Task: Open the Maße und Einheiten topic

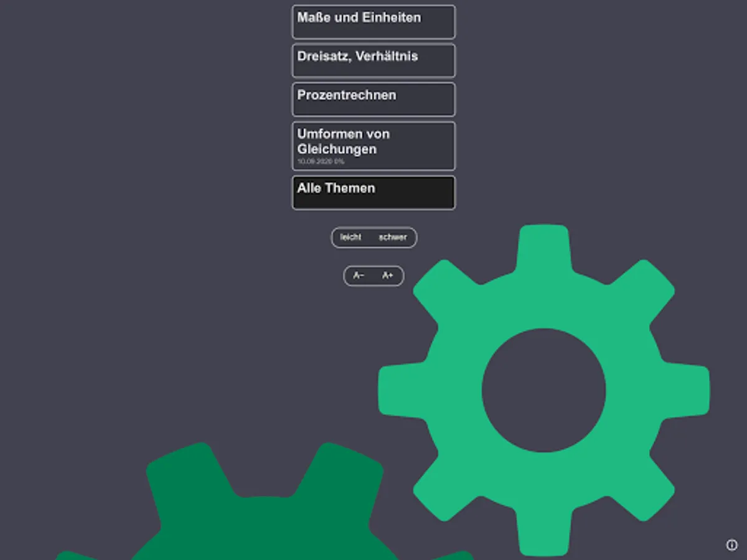Action: point(374,22)
